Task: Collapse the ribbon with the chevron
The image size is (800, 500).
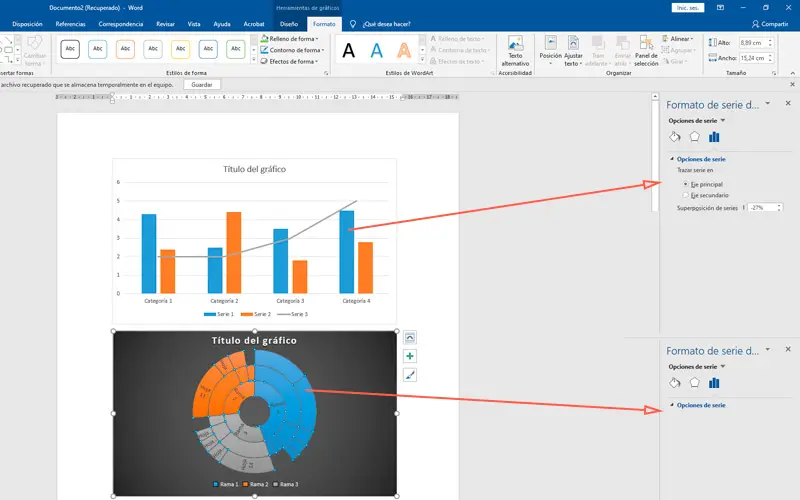Action: tap(792, 73)
